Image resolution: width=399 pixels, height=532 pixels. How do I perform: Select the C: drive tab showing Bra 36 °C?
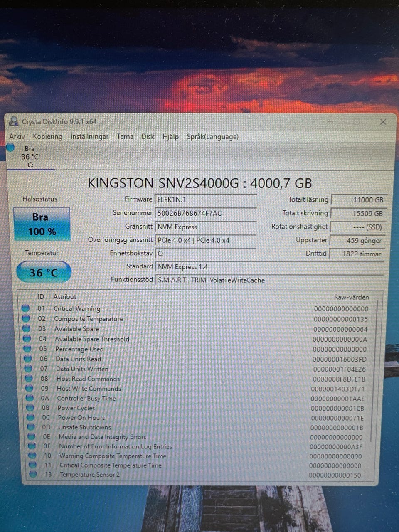(x=30, y=157)
